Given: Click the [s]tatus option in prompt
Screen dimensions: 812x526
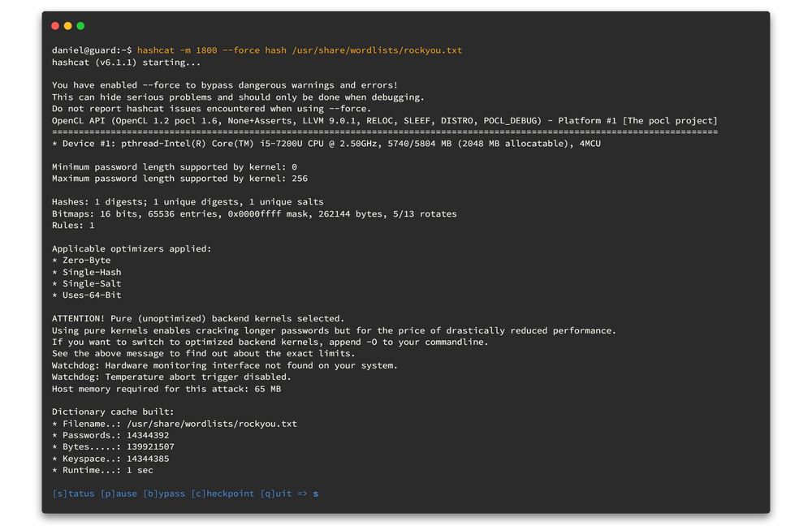Looking at the screenshot, I should coord(73,494).
